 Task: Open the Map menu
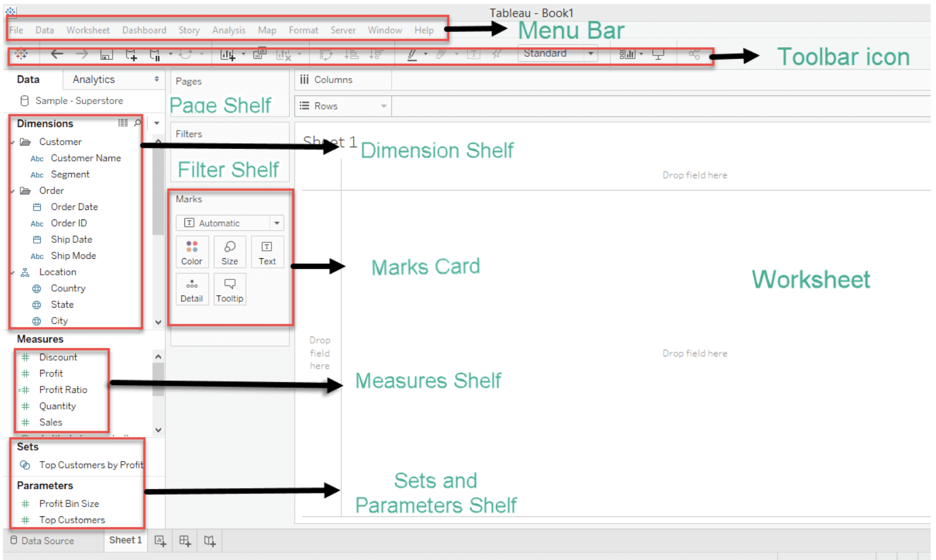(267, 30)
